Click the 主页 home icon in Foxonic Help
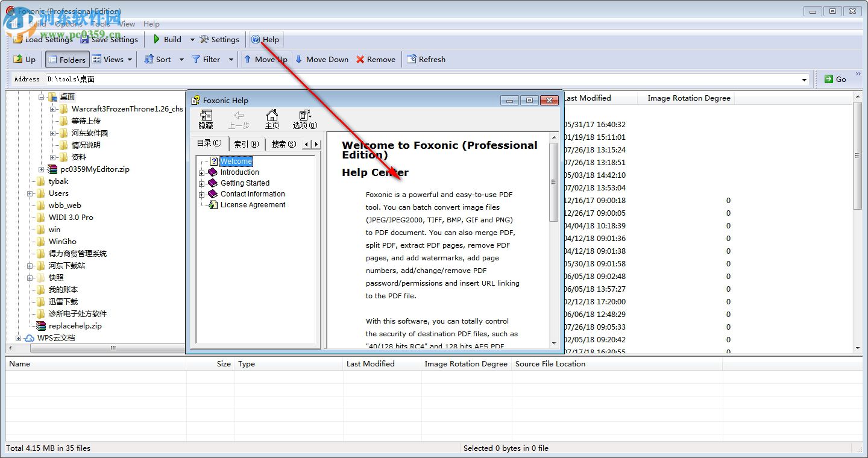The image size is (868, 458). point(272,119)
